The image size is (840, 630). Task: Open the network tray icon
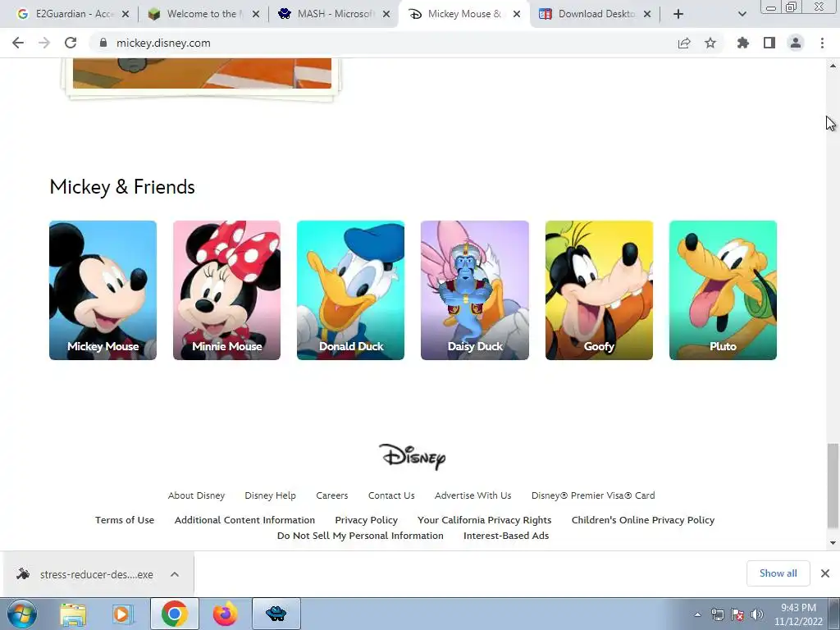[x=717, y=614]
